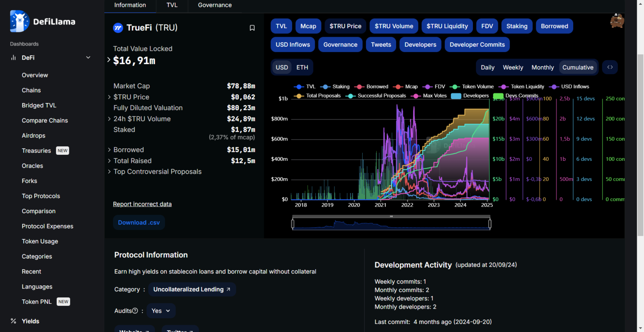The image size is (644, 332).
Task: Open the Audits Yes dropdown
Action: coord(161,311)
